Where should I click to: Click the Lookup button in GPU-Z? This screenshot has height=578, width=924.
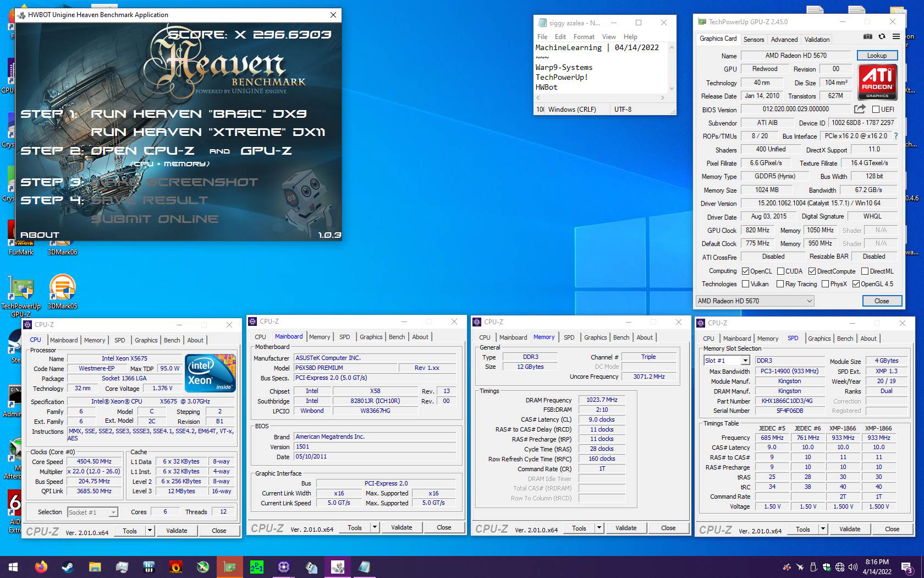pos(877,56)
